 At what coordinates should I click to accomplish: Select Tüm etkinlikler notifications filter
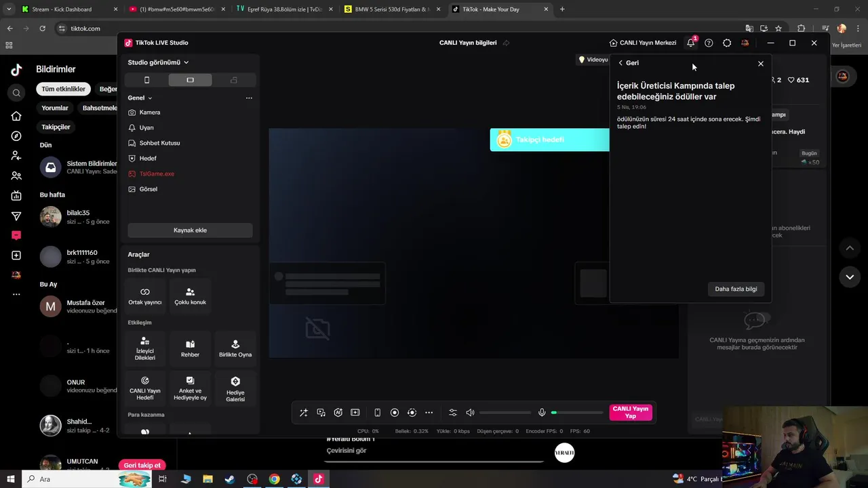[x=64, y=89]
